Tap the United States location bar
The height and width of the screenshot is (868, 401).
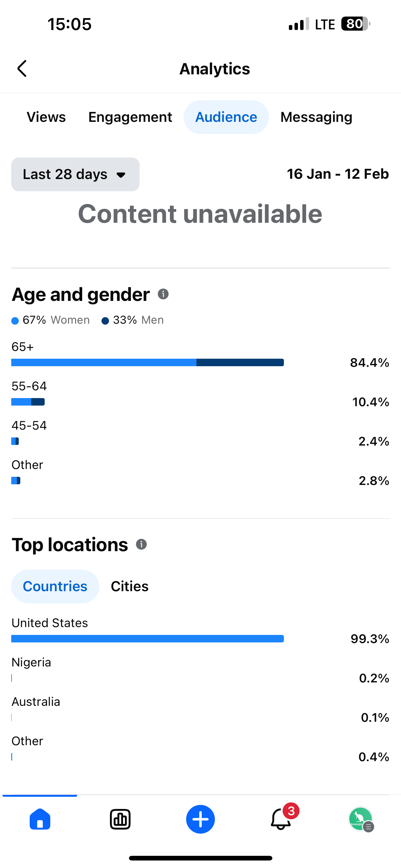[x=147, y=639]
